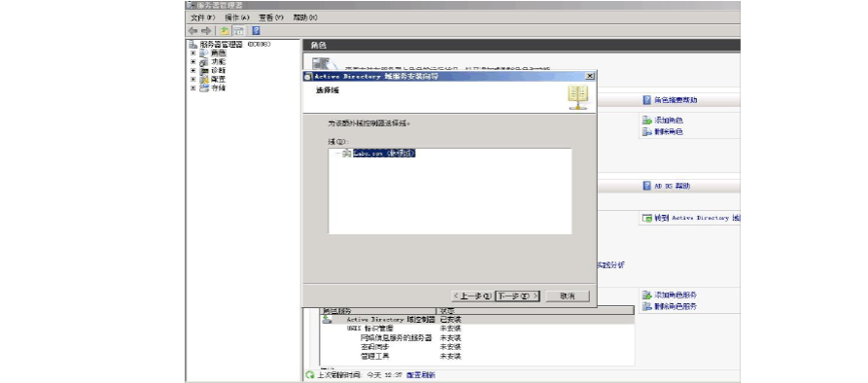Click the 服务器管理器 title bar icon
Screen dimensions: 868x383
point(191,5)
